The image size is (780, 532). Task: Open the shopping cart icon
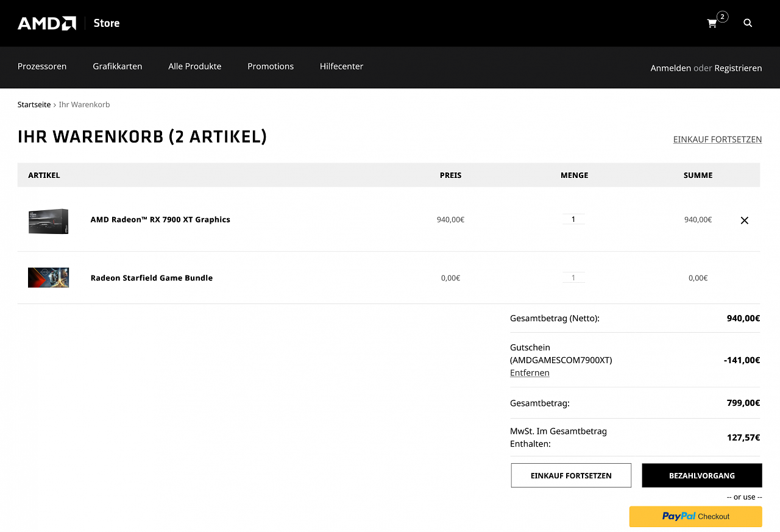point(712,23)
